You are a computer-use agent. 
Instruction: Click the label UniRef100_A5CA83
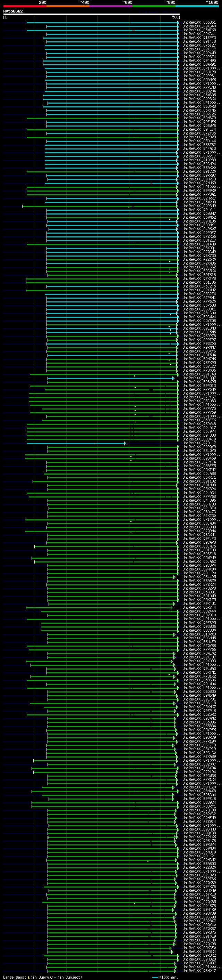pyautogui.click(x=199, y=401)
